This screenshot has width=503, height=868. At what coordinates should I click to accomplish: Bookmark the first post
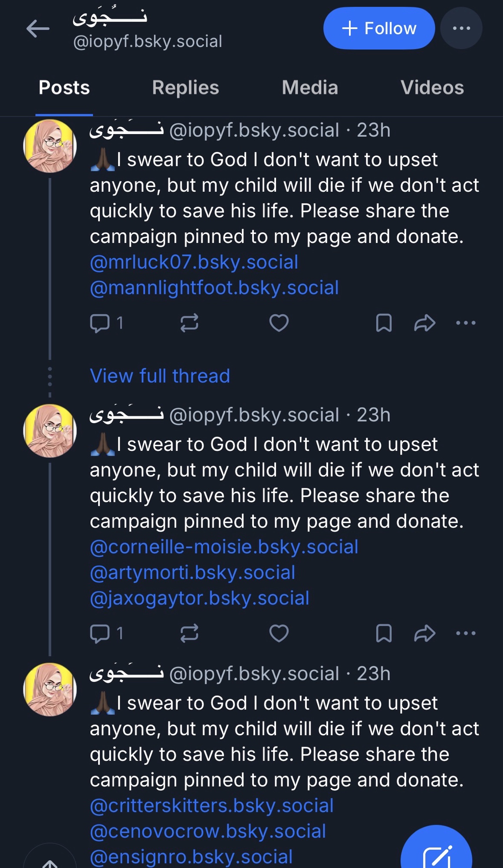[x=384, y=323]
